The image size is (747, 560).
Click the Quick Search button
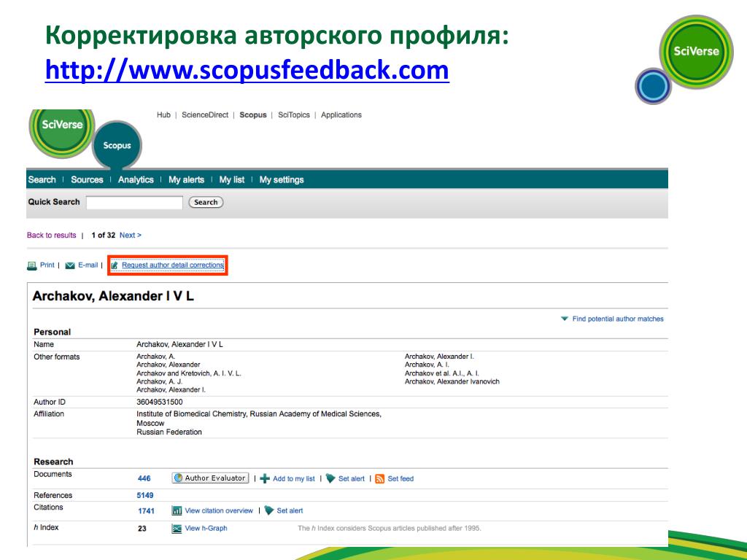click(206, 202)
